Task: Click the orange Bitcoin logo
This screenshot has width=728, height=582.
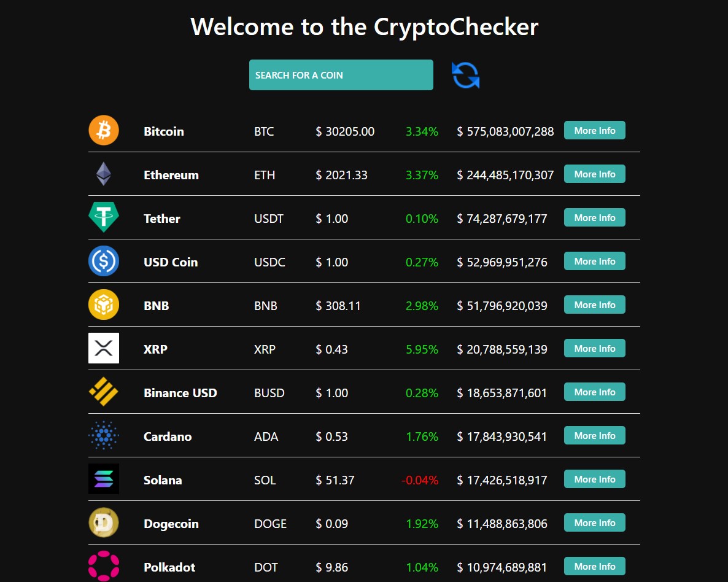Action: pyautogui.click(x=104, y=131)
